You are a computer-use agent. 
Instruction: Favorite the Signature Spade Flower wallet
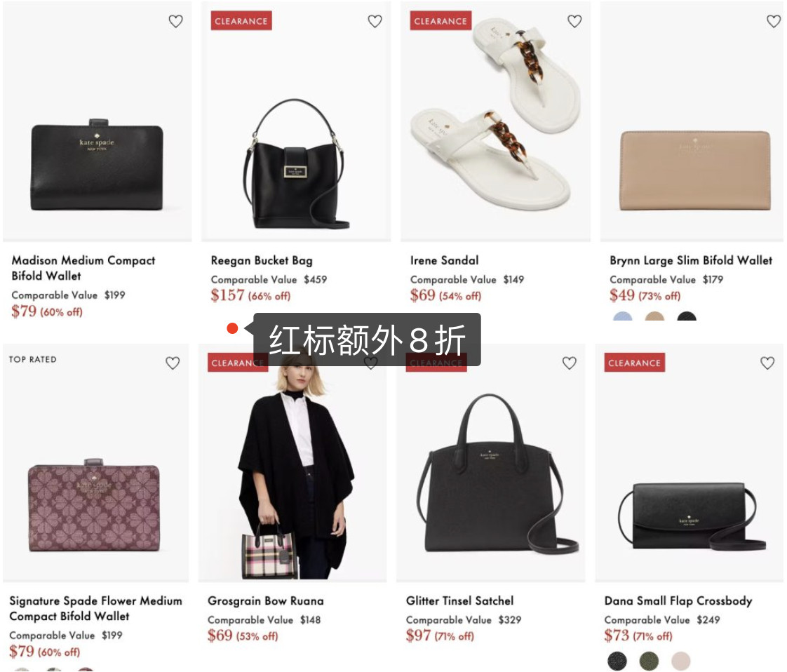[173, 363]
